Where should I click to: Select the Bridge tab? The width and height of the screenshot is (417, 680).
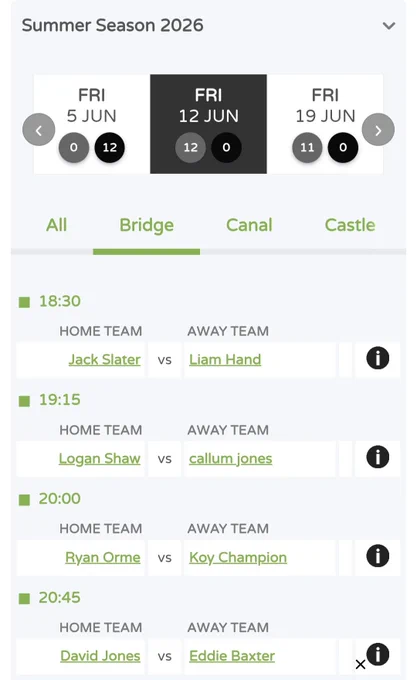pos(147,226)
